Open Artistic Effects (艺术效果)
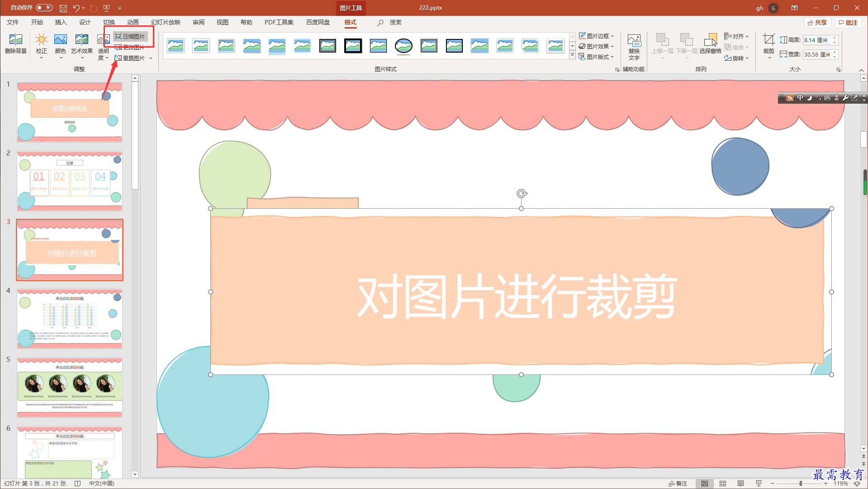 [82, 46]
